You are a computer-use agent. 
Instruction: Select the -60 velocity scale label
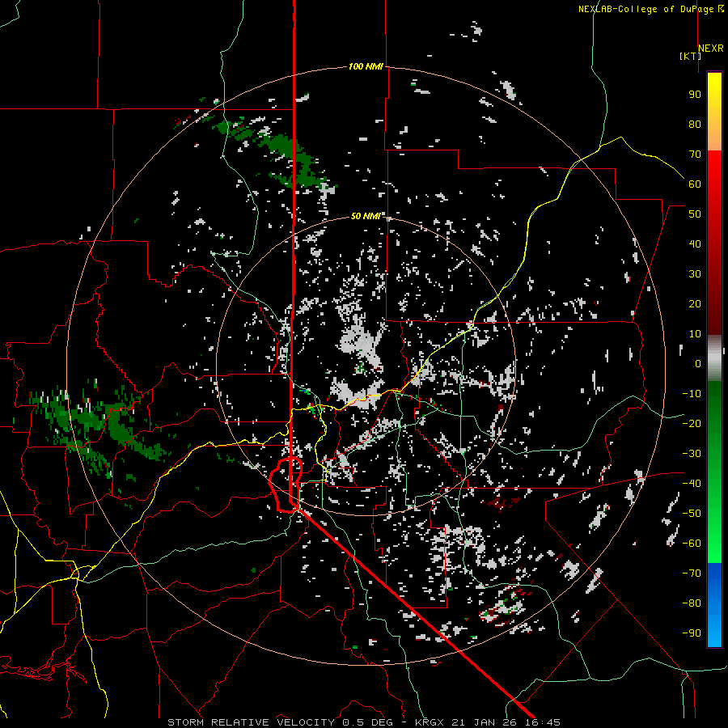[x=692, y=544]
